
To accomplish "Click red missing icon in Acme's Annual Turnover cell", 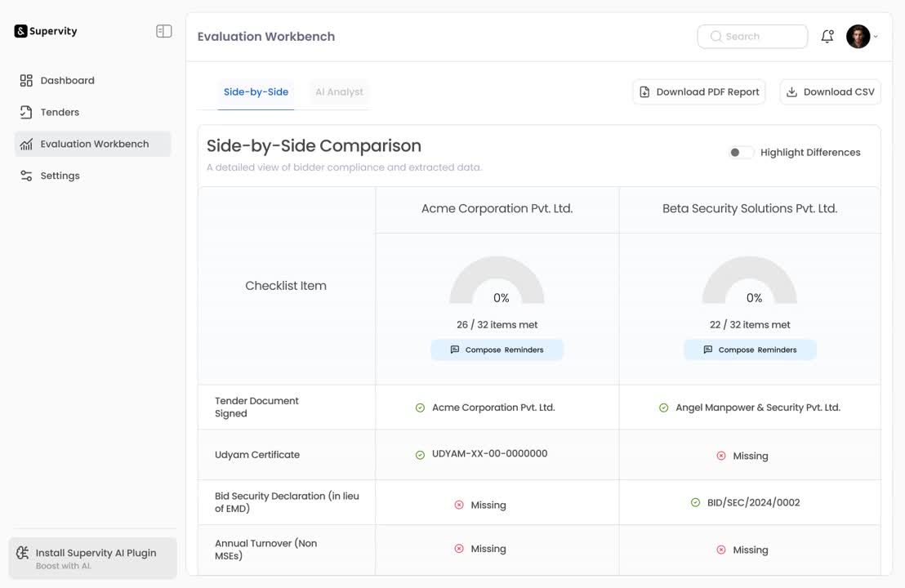I will click(x=459, y=549).
